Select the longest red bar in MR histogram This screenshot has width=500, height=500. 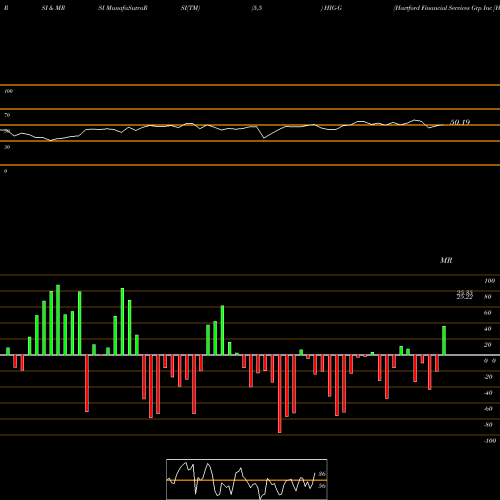tap(280, 394)
